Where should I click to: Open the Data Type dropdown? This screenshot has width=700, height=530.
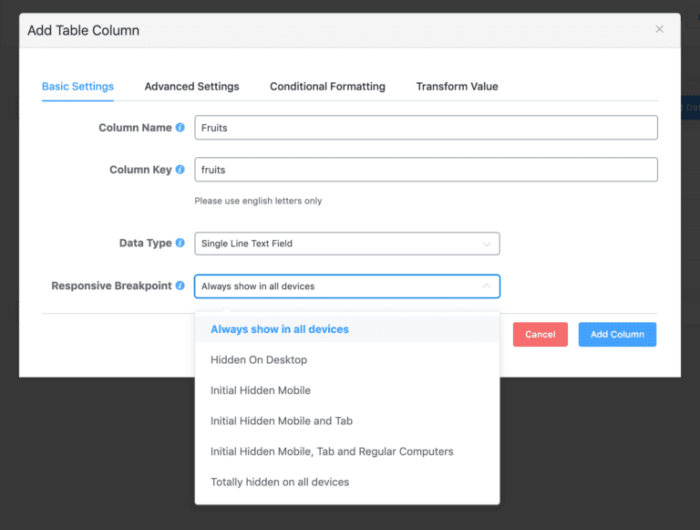[347, 243]
